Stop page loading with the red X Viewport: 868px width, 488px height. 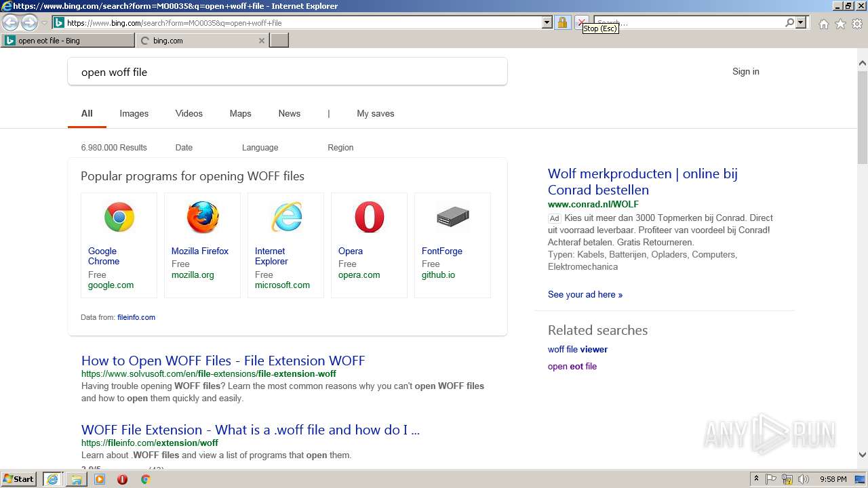tap(581, 22)
